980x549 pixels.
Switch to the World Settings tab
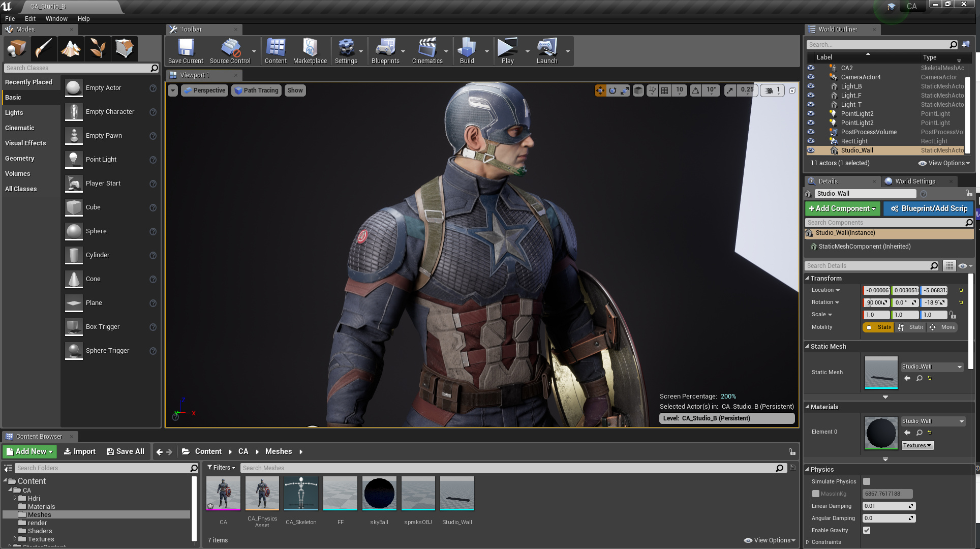coord(915,181)
